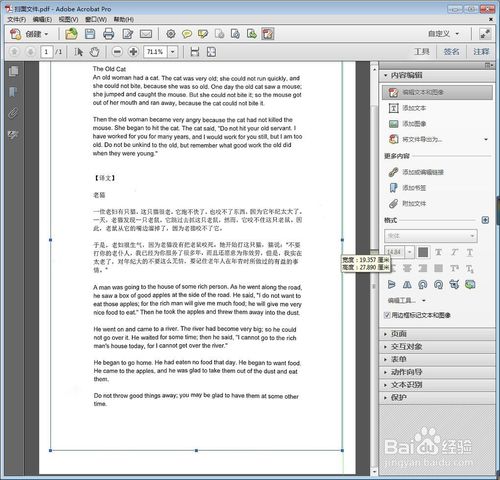Click the email envelope icon
The height and width of the screenshot is (480, 500).
(x=146, y=34)
